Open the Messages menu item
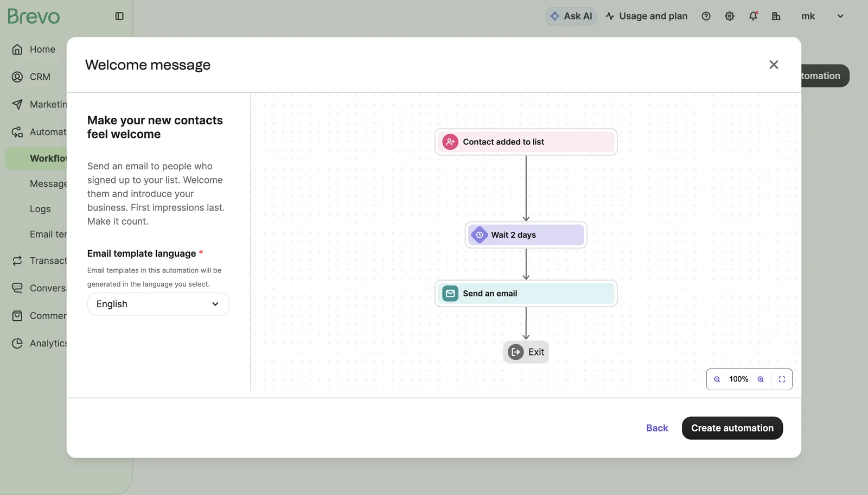 click(48, 184)
